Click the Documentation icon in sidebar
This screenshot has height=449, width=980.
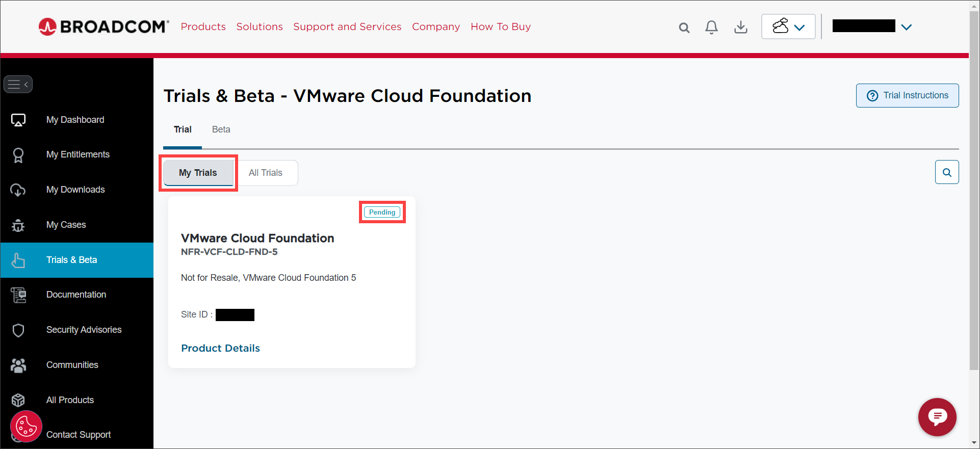coord(18,295)
